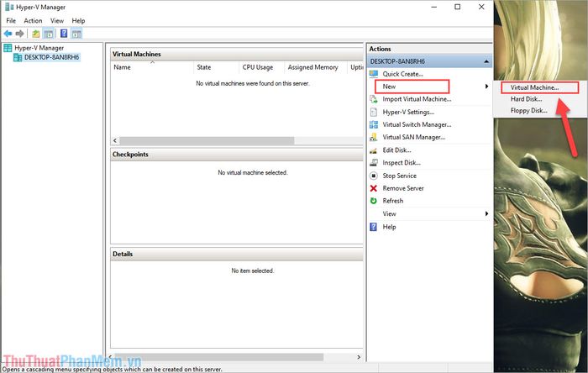Click the Inspect Disk icon

(x=374, y=163)
